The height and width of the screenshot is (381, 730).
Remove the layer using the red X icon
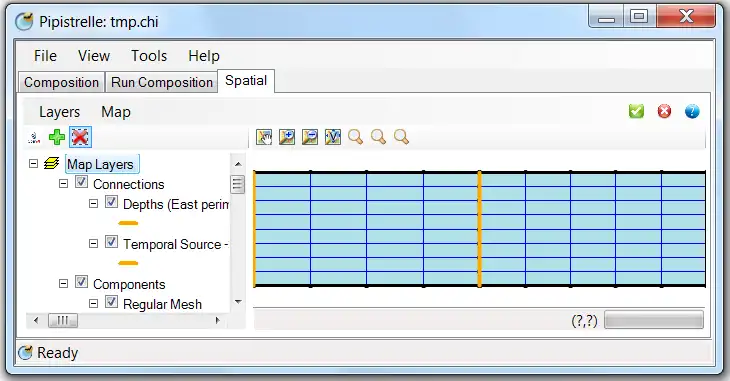click(80, 137)
